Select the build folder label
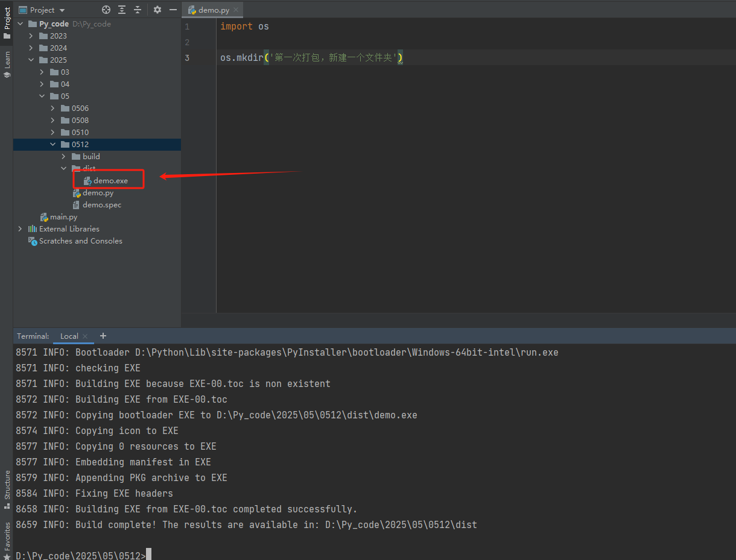This screenshot has height=560, width=736. [91, 157]
